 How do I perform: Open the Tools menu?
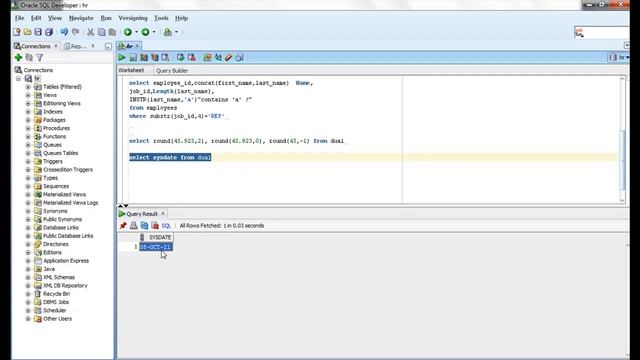pos(161,18)
